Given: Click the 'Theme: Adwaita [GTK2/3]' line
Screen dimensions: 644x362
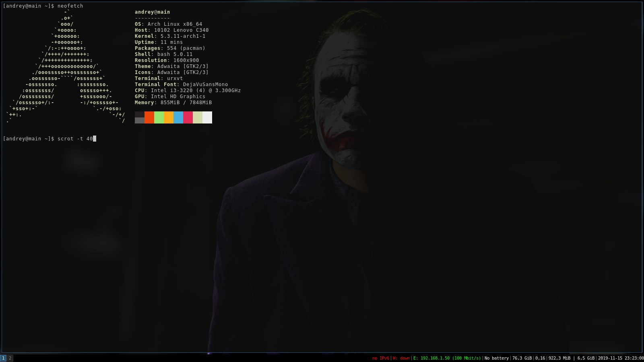Looking at the screenshot, I should tap(171, 66).
